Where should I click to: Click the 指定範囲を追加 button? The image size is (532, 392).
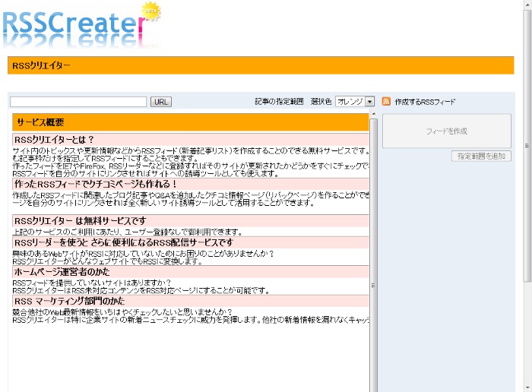coord(481,156)
